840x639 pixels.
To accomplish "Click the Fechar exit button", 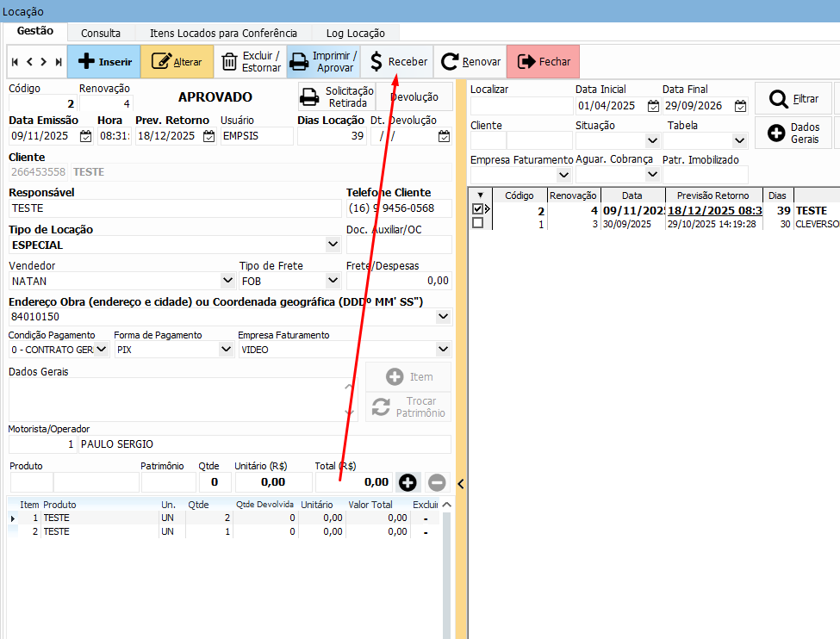I will click(x=544, y=62).
